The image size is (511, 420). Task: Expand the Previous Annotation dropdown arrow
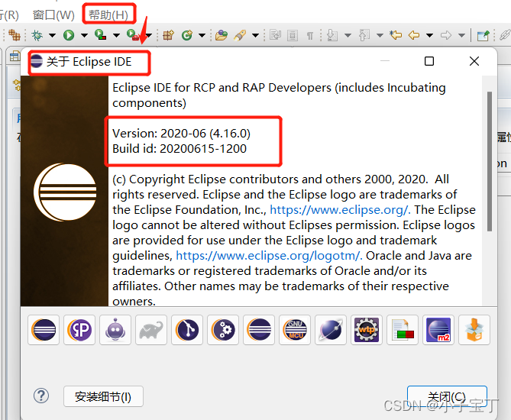point(380,35)
